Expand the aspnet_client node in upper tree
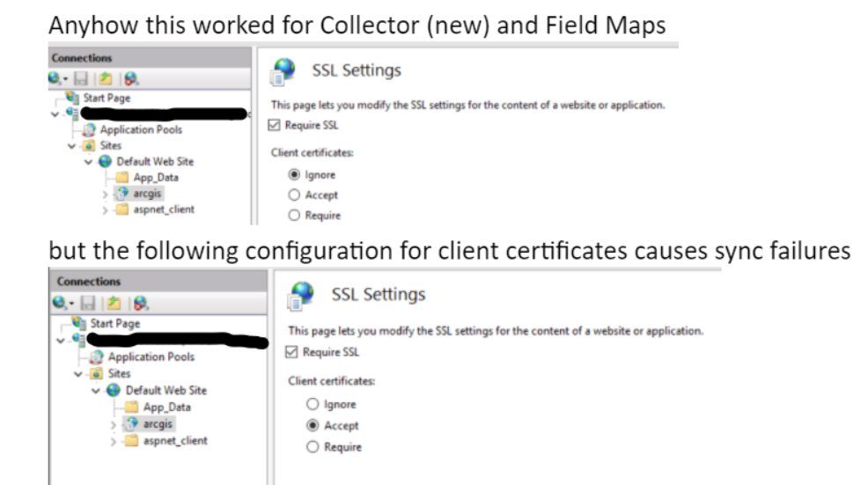The image size is (868, 485). point(105,210)
